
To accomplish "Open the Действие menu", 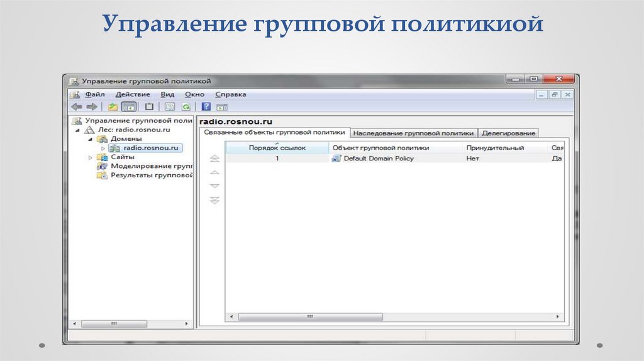I will pos(132,94).
